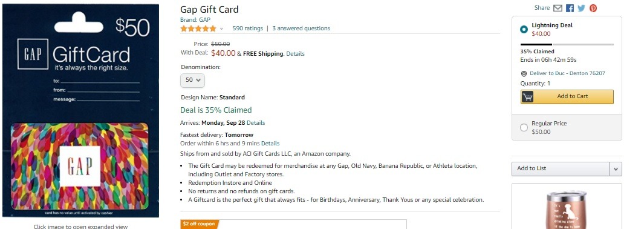Click the five-star rating icons
The image size is (644, 229).
pos(198,28)
